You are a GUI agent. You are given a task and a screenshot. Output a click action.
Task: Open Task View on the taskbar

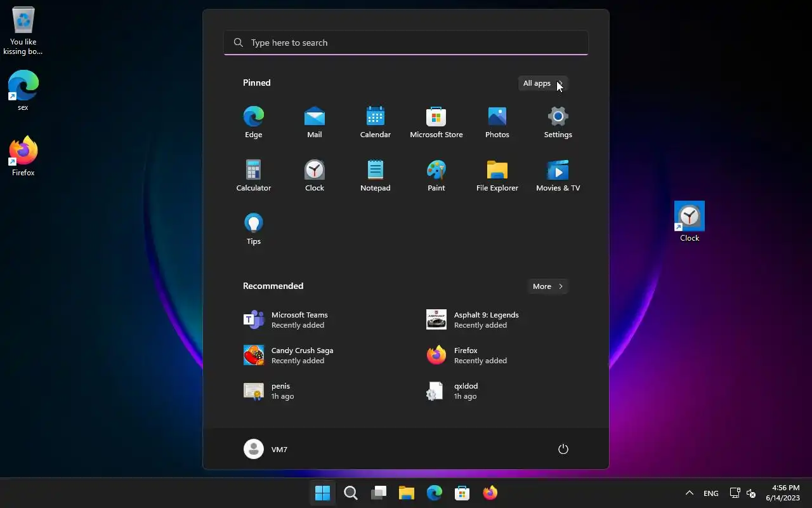[x=379, y=493]
